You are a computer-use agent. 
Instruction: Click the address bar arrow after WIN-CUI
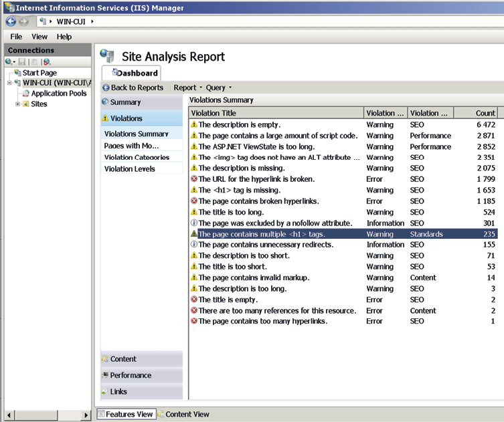(x=92, y=21)
